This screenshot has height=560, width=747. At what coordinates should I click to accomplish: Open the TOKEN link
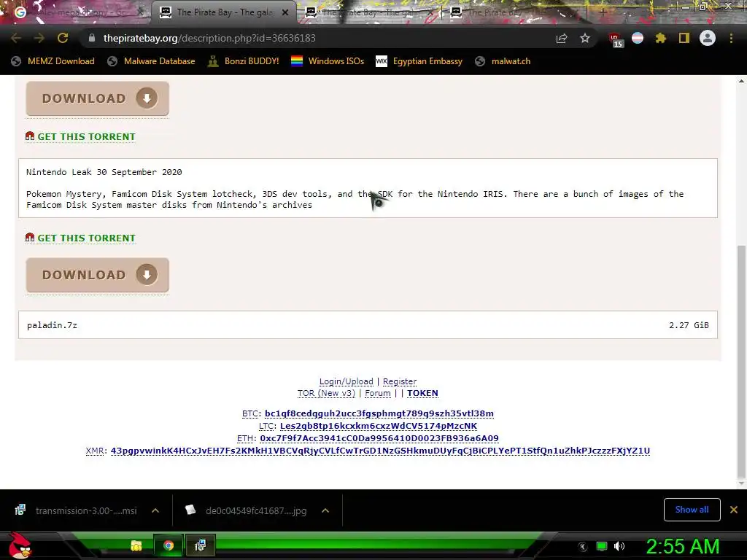coord(422,393)
